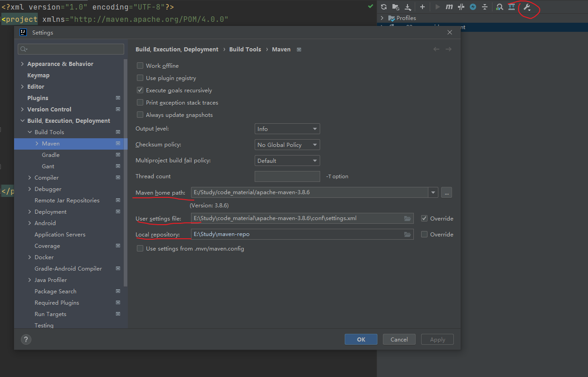
Task: Download sources and documentation icon
Action: 408,7
